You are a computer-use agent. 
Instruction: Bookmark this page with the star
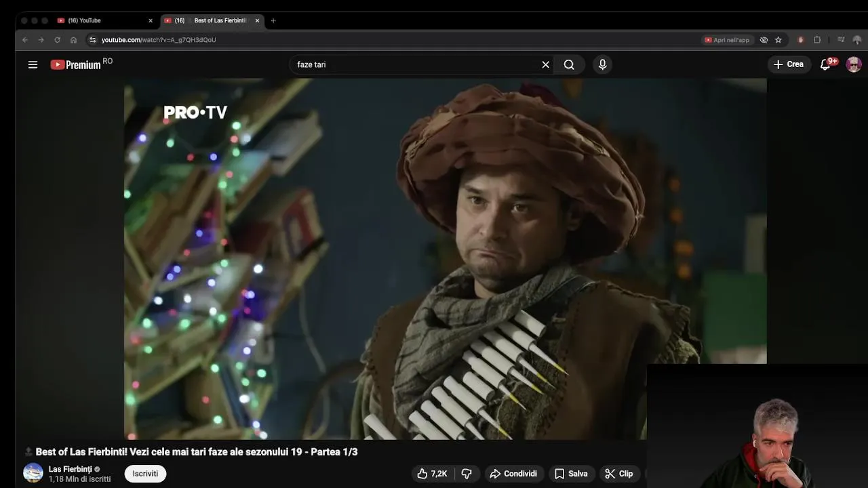[x=778, y=40]
